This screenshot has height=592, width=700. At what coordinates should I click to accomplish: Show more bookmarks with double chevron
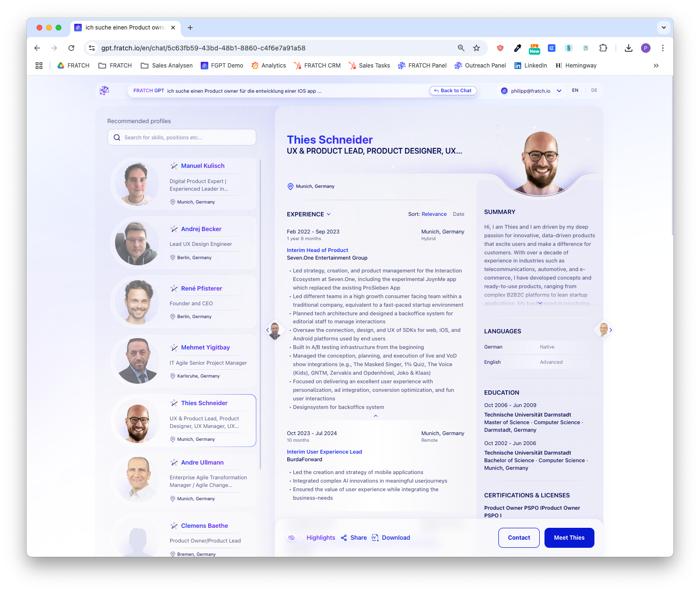click(x=656, y=66)
